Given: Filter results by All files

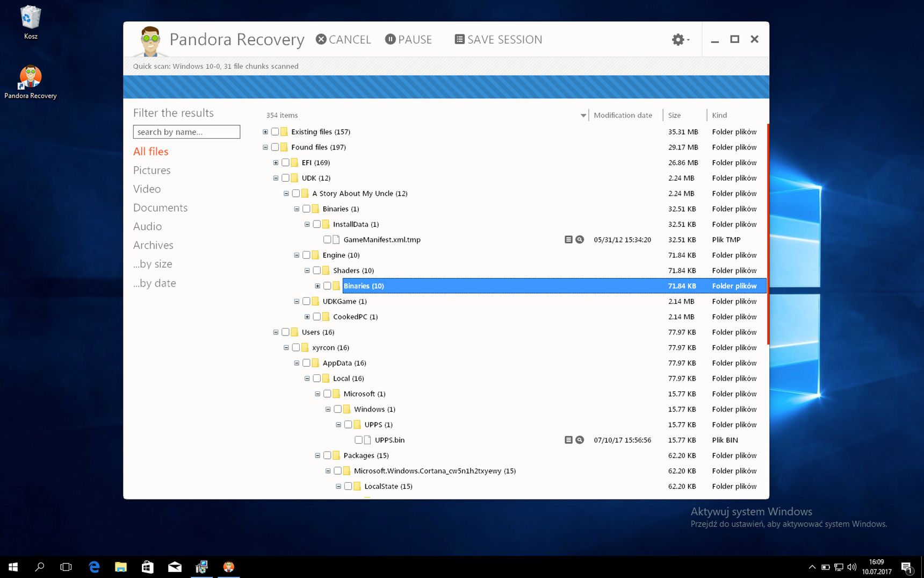Looking at the screenshot, I should (x=151, y=152).
